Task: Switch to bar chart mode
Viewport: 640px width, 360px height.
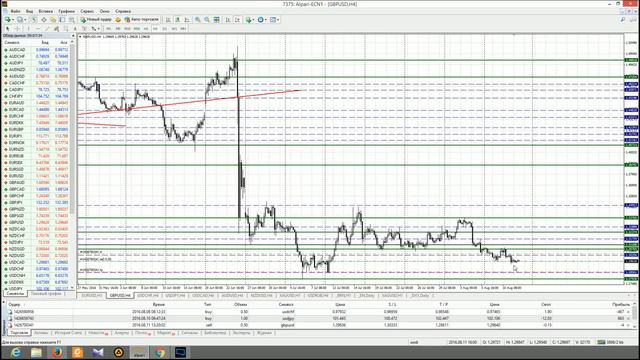Action: point(168,20)
